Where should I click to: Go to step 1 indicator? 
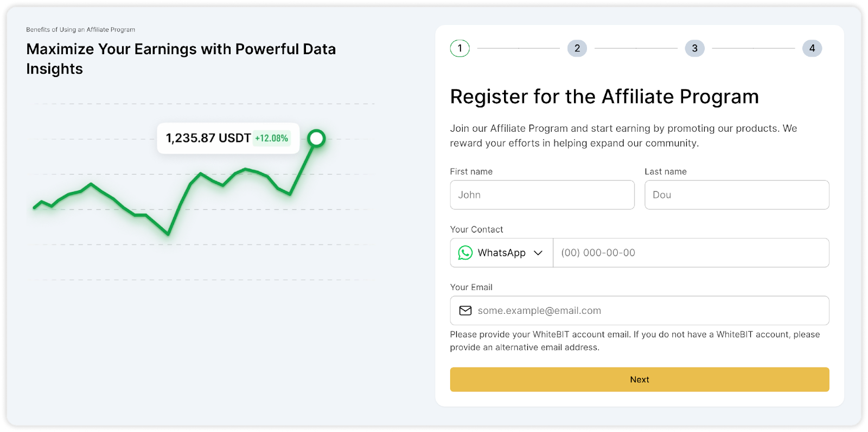point(459,48)
